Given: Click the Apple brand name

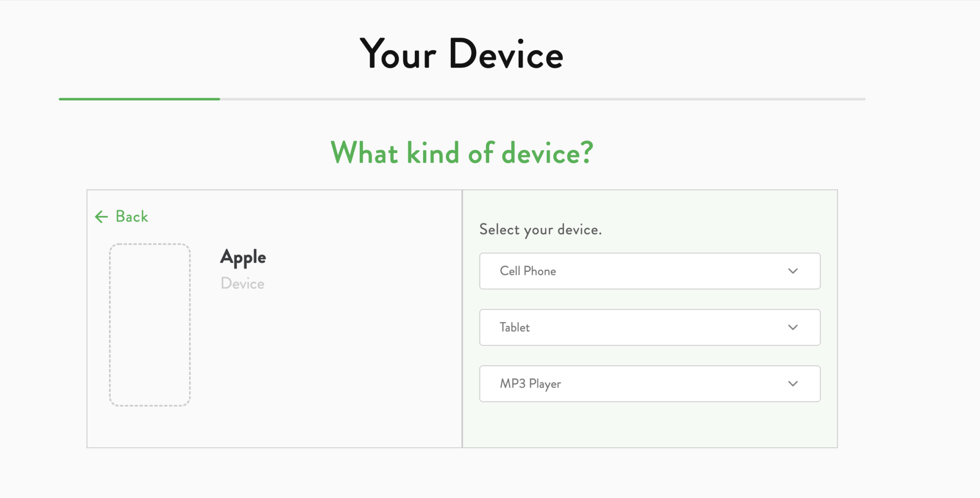Looking at the screenshot, I should [x=243, y=257].
